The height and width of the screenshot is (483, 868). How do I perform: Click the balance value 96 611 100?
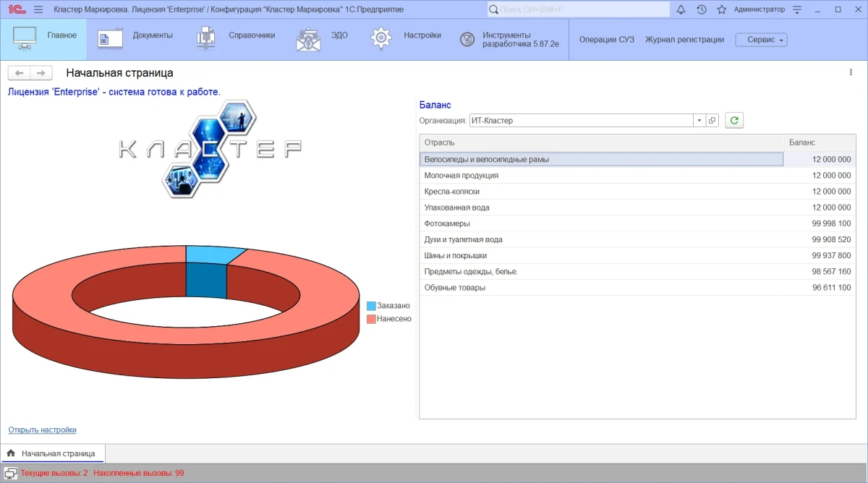(831, 287)
